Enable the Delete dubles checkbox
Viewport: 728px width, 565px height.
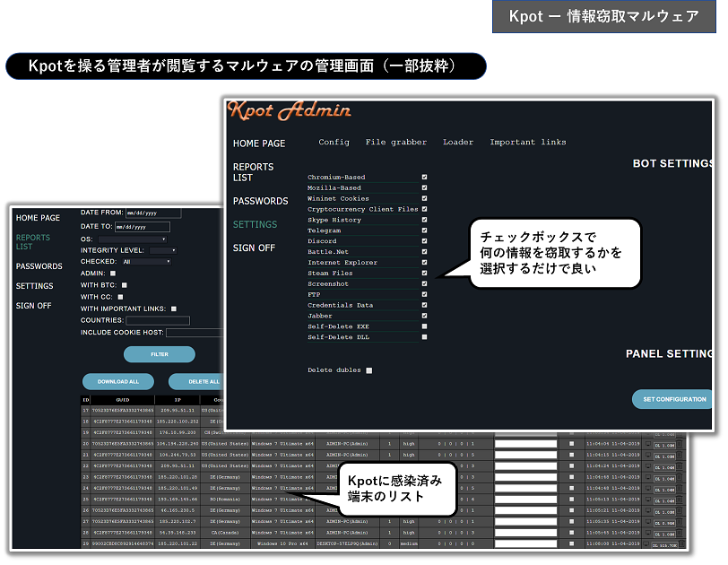[369, 370]
